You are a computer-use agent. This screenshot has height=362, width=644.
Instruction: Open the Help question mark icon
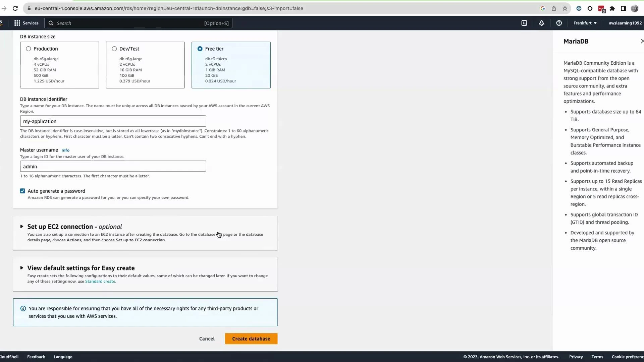559,23
